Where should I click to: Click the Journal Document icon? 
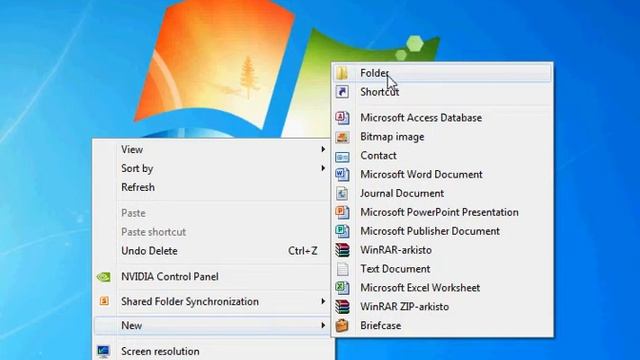click(x=342, y=193)
